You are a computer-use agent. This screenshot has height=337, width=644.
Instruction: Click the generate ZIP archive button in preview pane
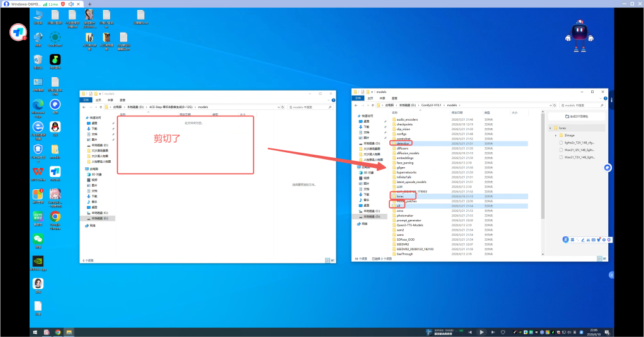pos(577,116)
